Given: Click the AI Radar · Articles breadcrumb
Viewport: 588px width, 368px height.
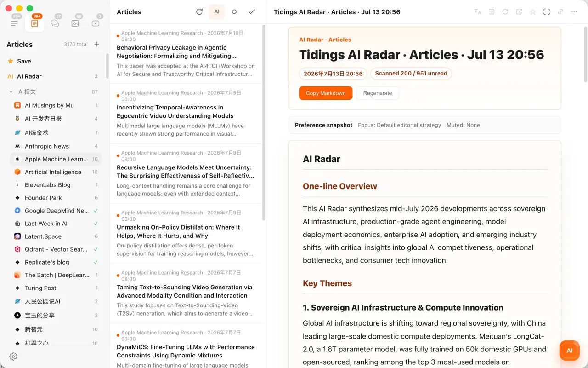Looking at the screenshot, I should click(325, 40).
